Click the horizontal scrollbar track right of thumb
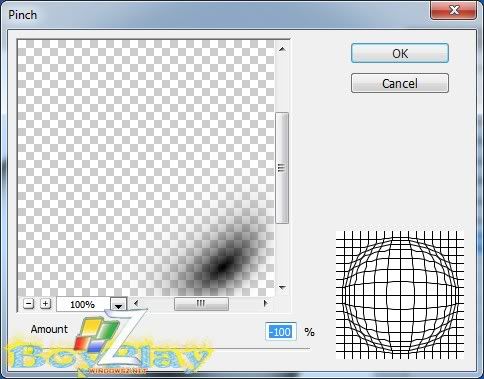 click(x=245, y=304)
